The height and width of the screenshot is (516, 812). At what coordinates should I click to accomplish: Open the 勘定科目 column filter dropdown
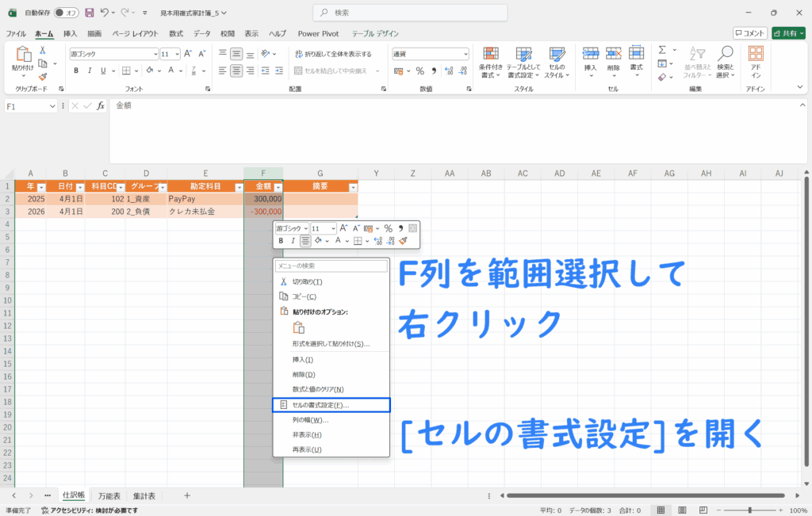(238, 187)
